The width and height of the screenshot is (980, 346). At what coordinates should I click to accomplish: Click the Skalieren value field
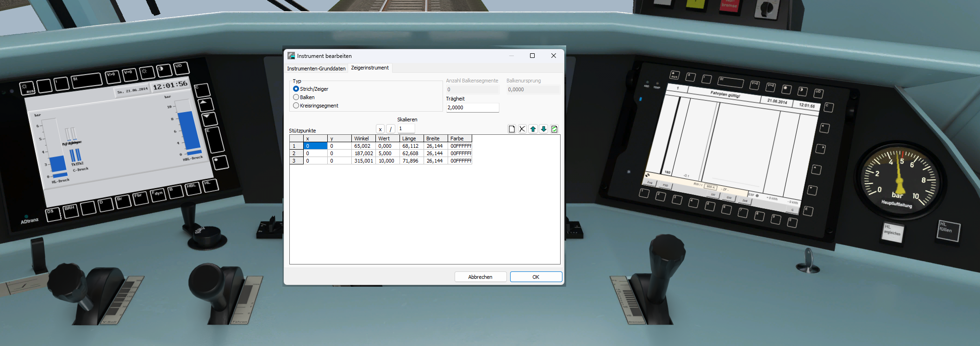click(406, 129)
